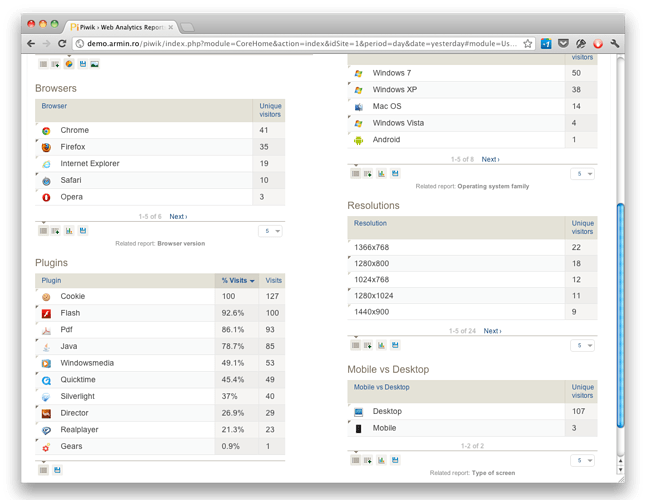Open row limit dropdown under Browsers table
This screenshot has height=500, width=647.
271,231
